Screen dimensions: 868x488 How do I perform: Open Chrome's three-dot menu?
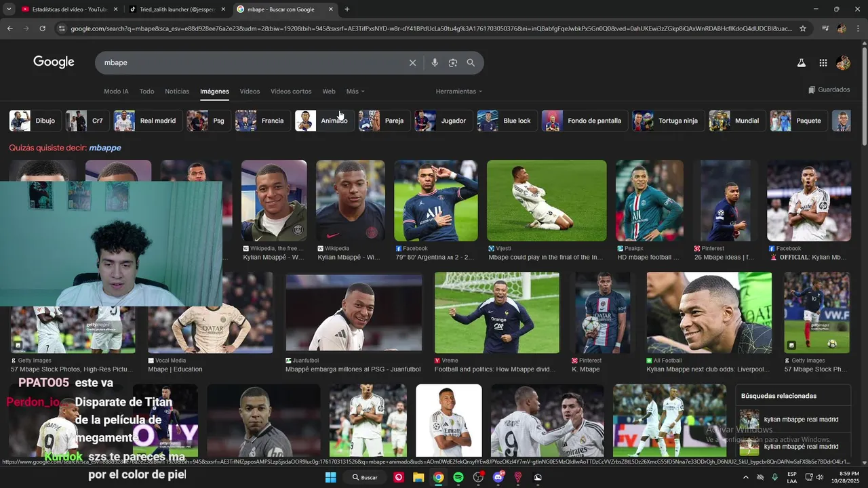pos(859,28)
